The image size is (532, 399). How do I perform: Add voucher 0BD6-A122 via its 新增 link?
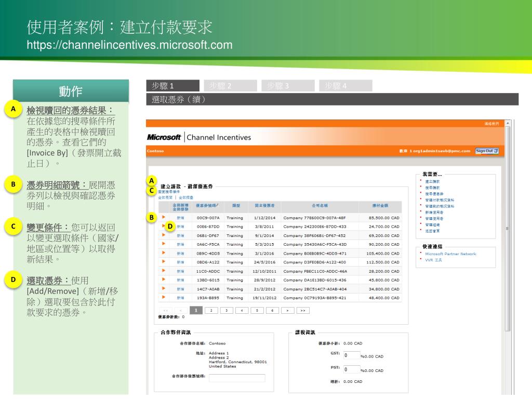(x=180, y=262)
